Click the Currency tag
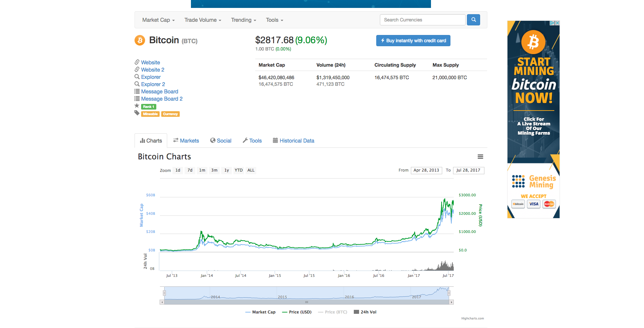Image resolution: width=644 pixels, height=328 pixels. 170,114
